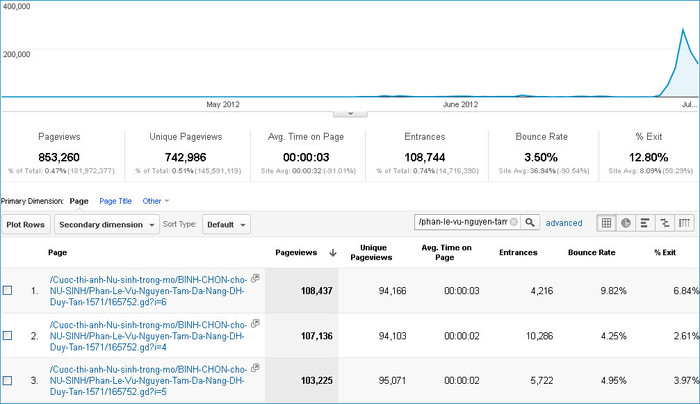
Task: Select the pie chart percentage view
Action: [626, 223]
